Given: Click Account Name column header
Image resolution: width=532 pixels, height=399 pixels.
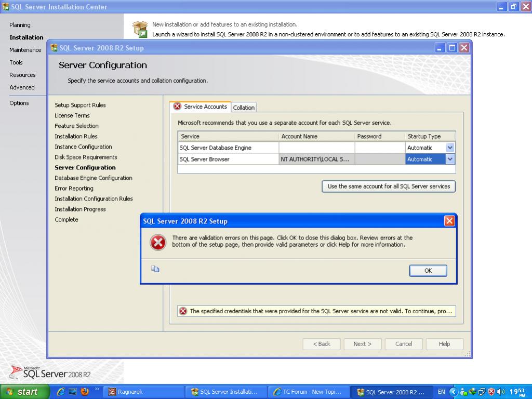Looking at the screenshot, I should pos(316,137).
